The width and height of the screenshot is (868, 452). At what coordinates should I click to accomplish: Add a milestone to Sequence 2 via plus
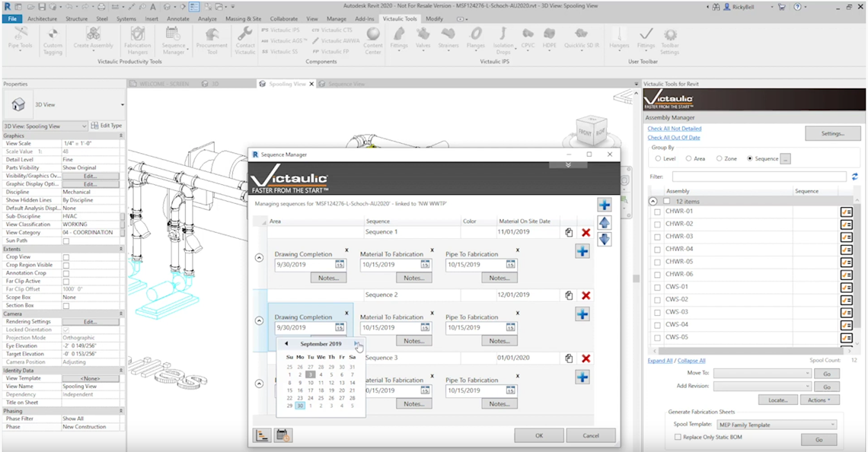tap(582, 315)
